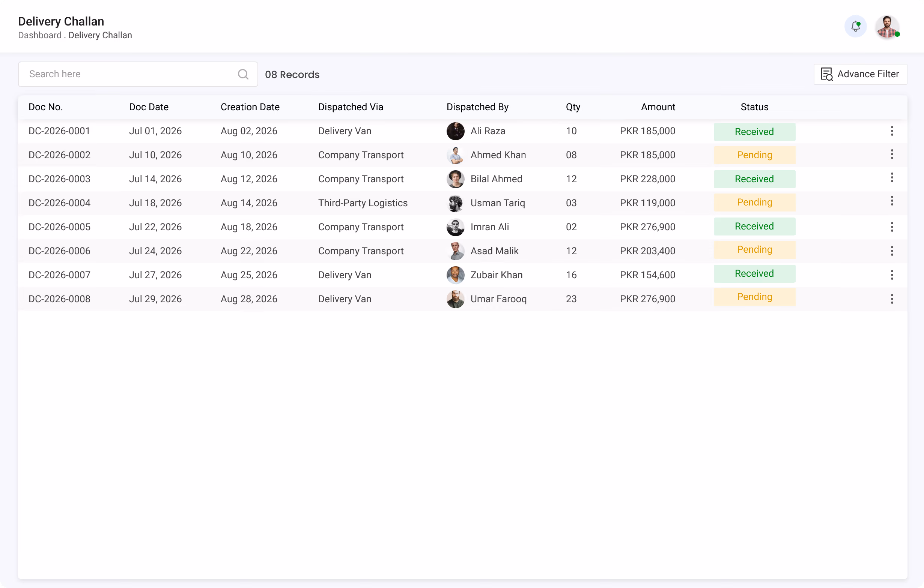Open row menu for DC-2026-0002
Viewport: 924px width, 588px height.
click(x=892, y=154)
